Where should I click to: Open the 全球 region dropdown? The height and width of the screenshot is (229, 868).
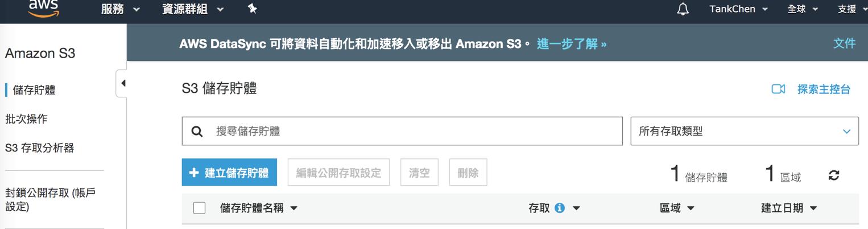tap(803, 9)
